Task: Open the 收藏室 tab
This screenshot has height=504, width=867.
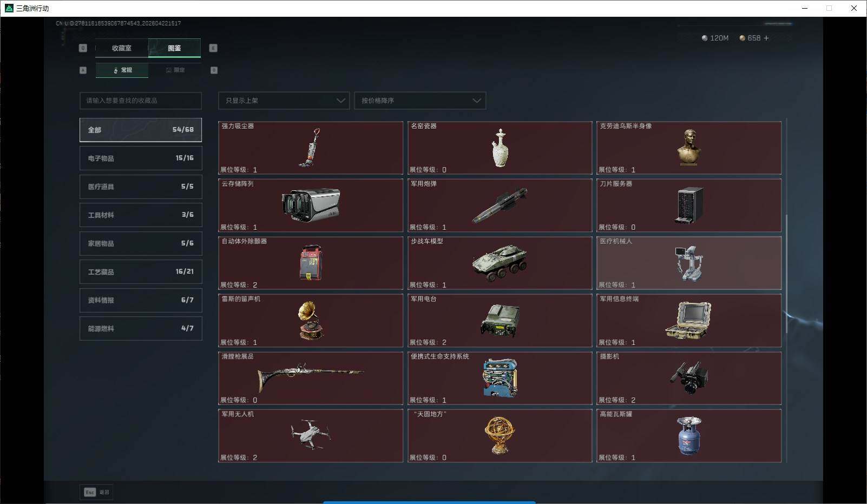Action: (122, 48)
